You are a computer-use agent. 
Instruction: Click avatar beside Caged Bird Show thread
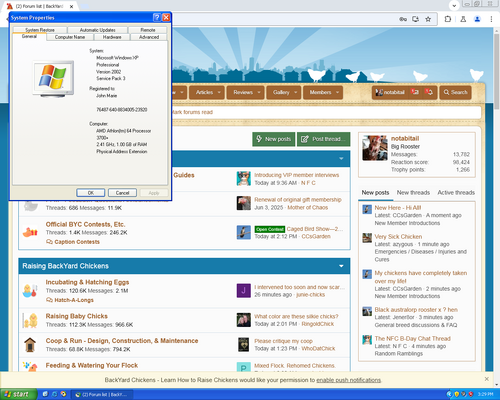click(x=243, y=232)
